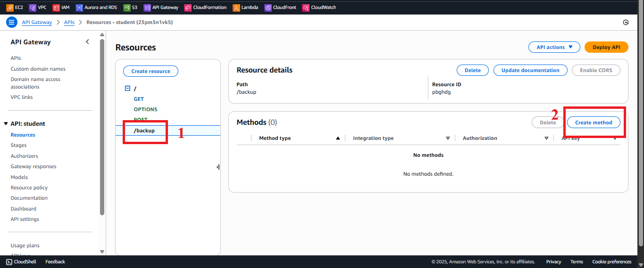Open VPC links page

(22, 97)
